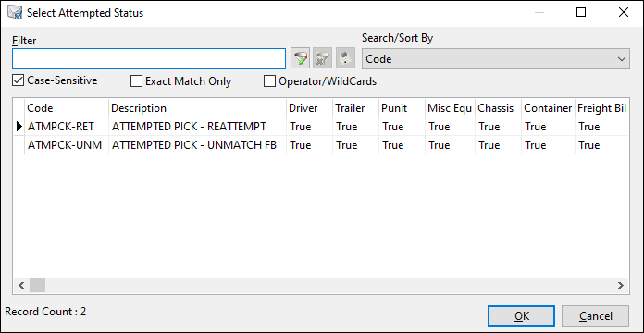The width and height of the screenshot is (644, 333).
Task: Click the Freight Bil value for ATMPCK-UNM
Action: click(601, 145)
